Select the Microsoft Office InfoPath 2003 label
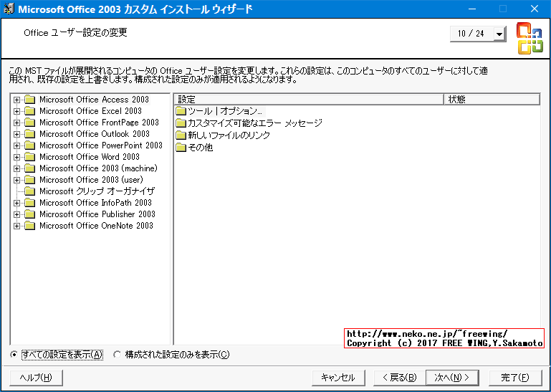This screenshot has height=392, width=551. pos(95,204)
